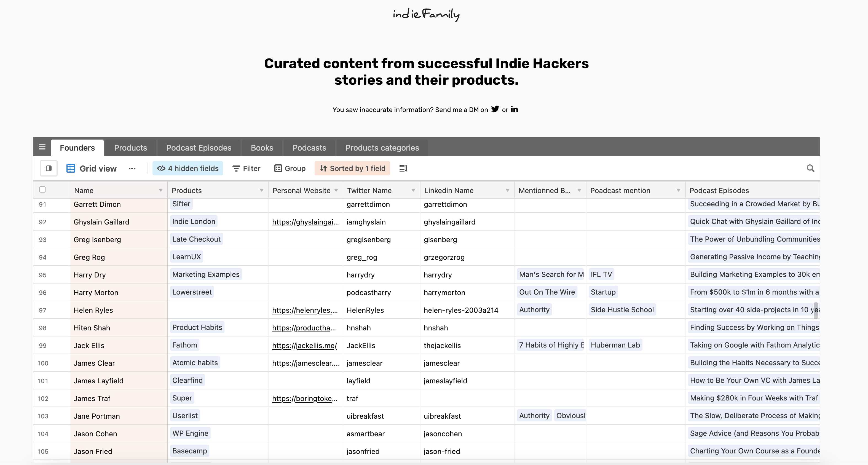Open the jackellis.me website link
Image resolution: width=868 pixels, height=465 pixels.
coord(304,345)
